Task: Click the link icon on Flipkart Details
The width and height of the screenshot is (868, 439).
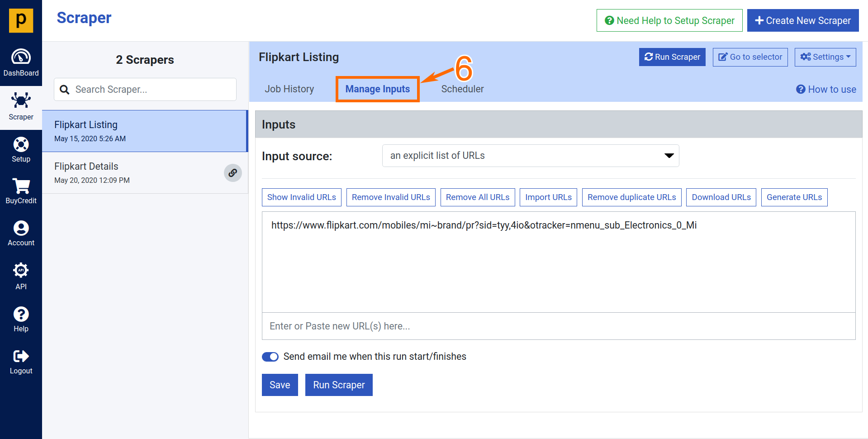Action: coord(232,173)
